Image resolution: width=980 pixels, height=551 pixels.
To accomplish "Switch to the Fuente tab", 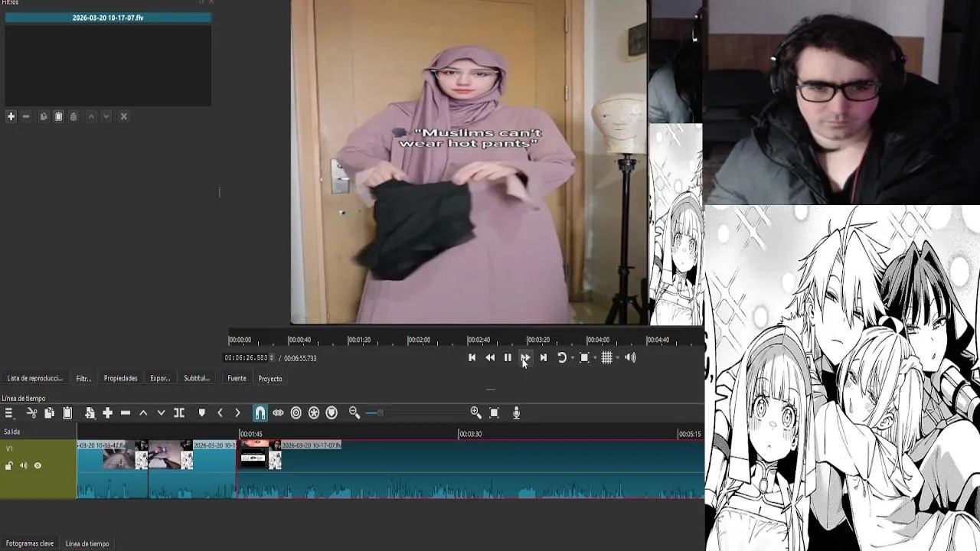I will [237, 378].
